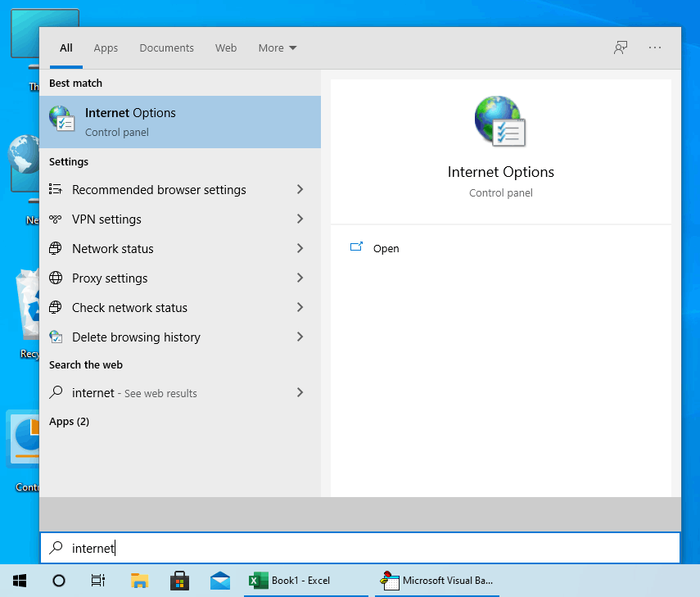Click the Network status globe icon
Screen dimensions: 700x597
tap(56, 248)
